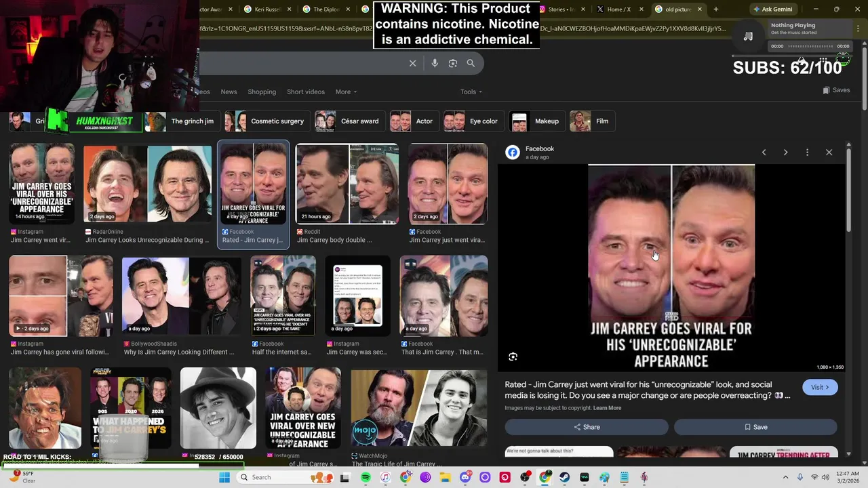Click the music note media widget icon
The image size is (868, 488).
pyautogui.click(x=748, y=36)
